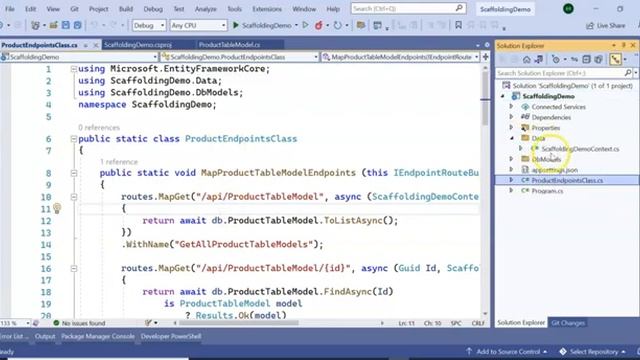The width and height of the screenshot is (640, 360).
Task: Click the split editor plus icon
Action: pyautogui.click(x=485, y=57)
